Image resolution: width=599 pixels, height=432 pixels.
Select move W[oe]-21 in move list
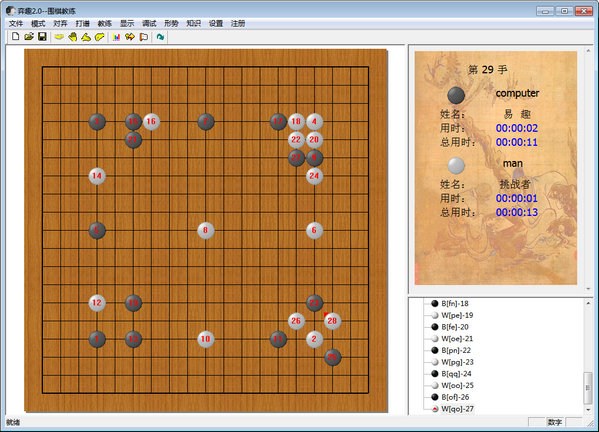[x=457, y=338]
